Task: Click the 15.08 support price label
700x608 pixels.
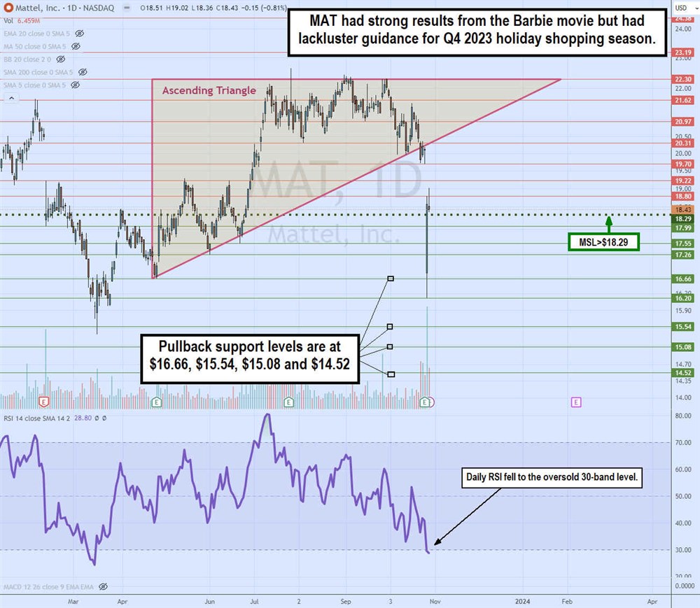Action: [x=683, y=347]
